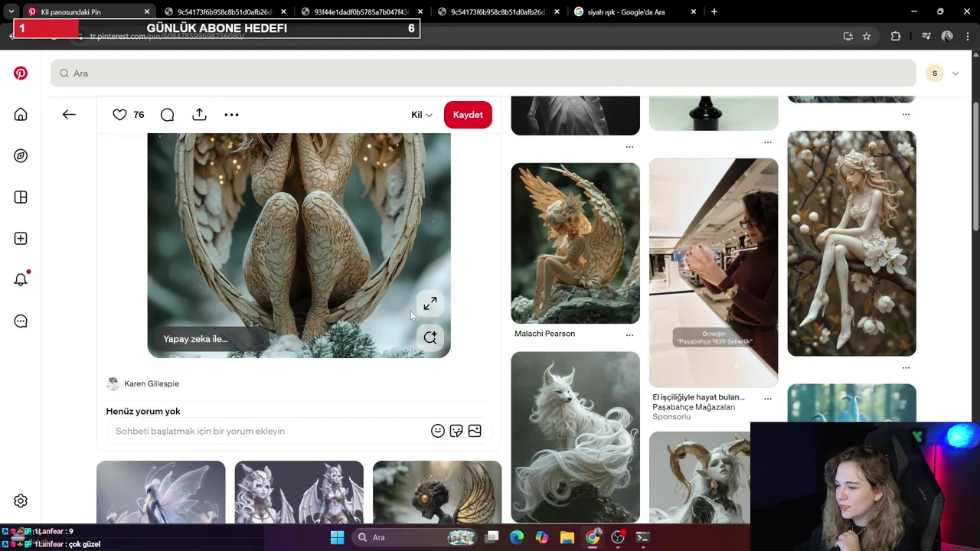This screenshot has height=551, width=980.
Task: Open messages chat icon in sidebar
Action: (x=21, y=321)
